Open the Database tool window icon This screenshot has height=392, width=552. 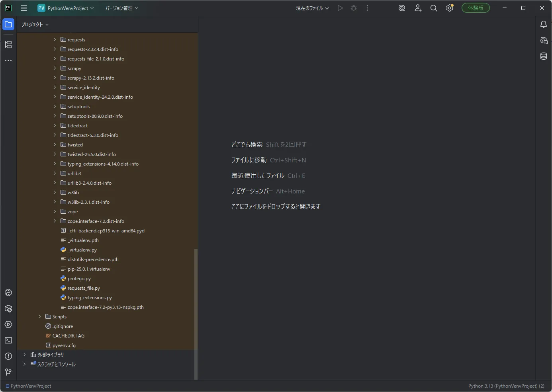544,56
